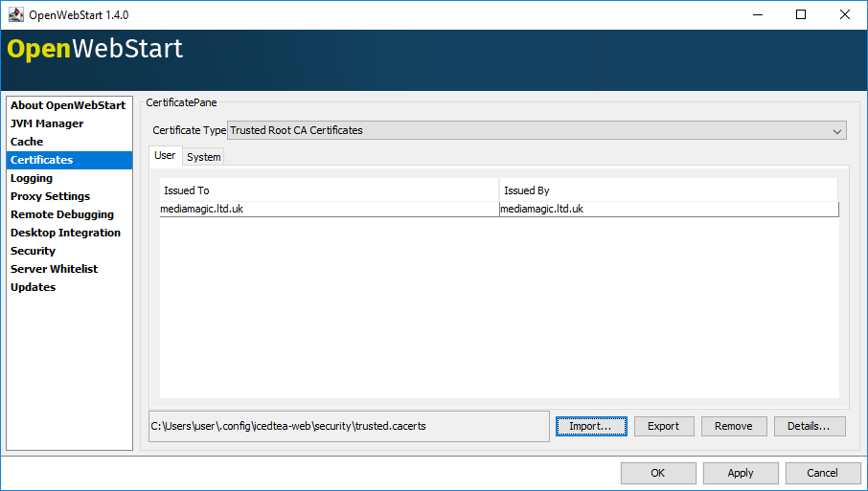The image size is (868, 491).
Task: Select the mediamagic.ltd.uk certificate row
Action: tap(329, 209)
